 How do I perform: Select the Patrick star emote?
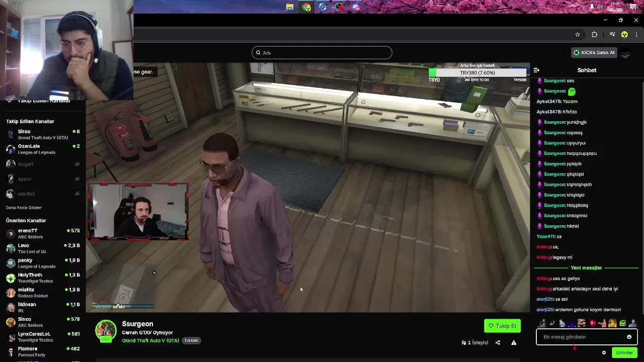[602, 323]
